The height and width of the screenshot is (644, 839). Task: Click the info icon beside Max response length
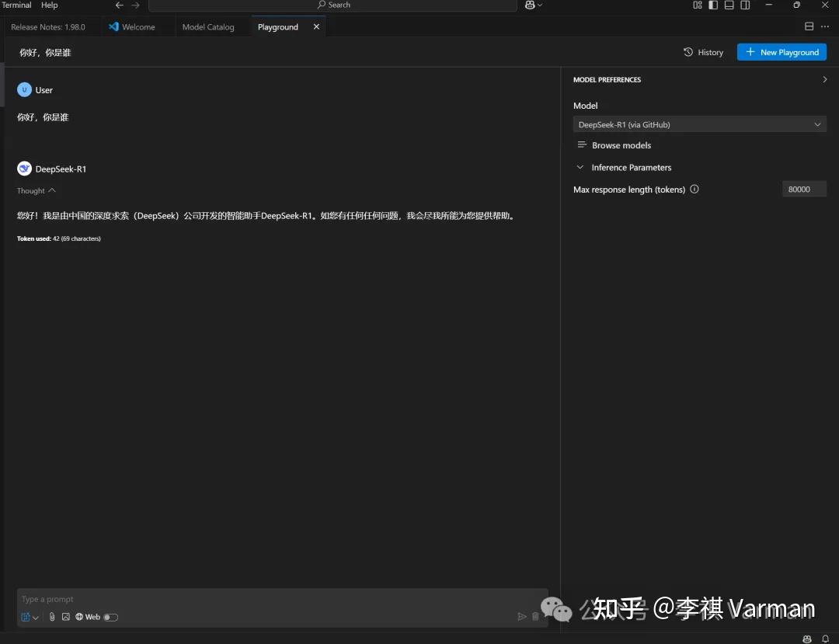coord(694,189)
